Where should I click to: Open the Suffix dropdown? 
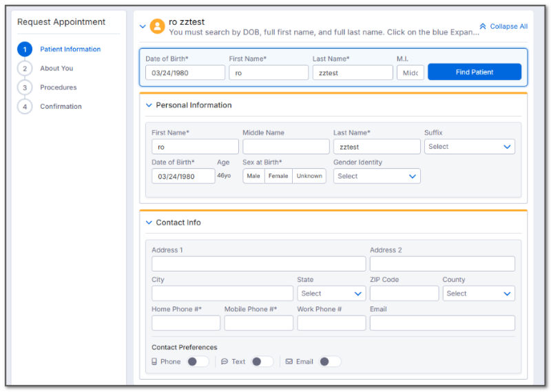pyautogui.click(x=470, y=147)
